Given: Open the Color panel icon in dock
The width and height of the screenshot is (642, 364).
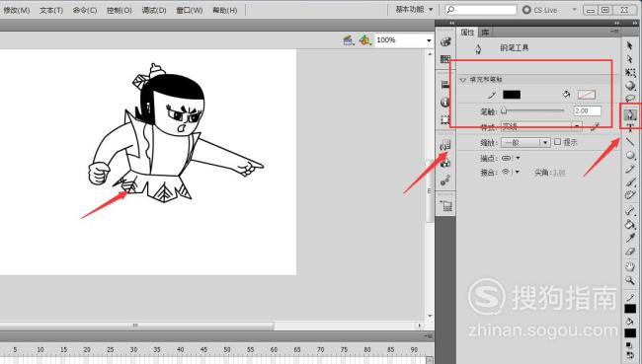Looking at the screenshot, I should tap(445, 41).
